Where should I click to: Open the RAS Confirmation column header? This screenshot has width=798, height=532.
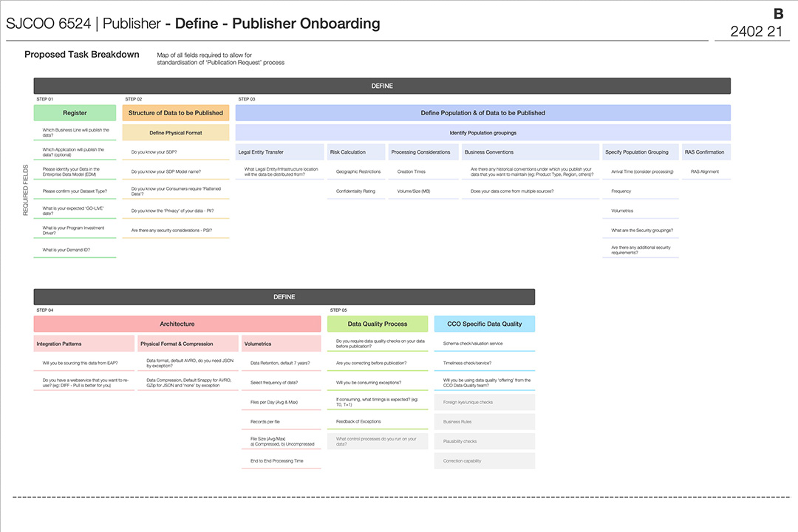(x=706, y=152)
